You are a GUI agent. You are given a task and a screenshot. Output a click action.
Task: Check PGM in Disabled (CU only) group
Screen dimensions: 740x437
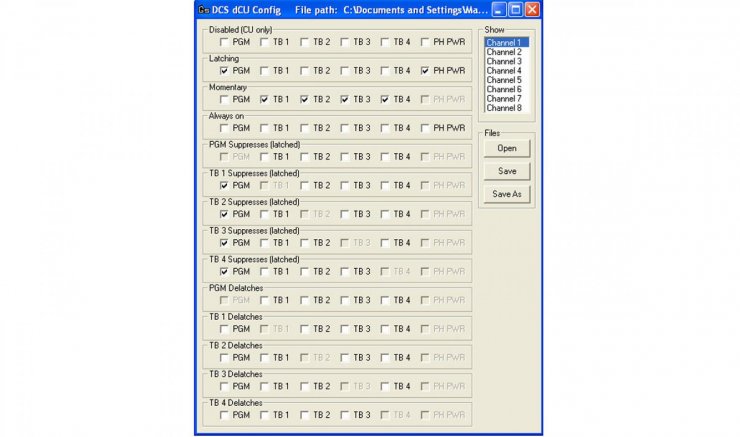224,42
